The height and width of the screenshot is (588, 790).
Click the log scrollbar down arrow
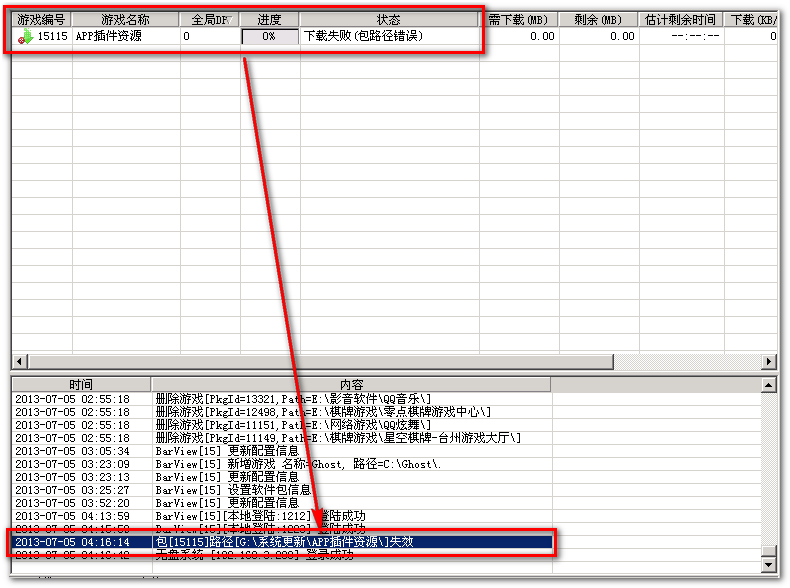[768, 565]
